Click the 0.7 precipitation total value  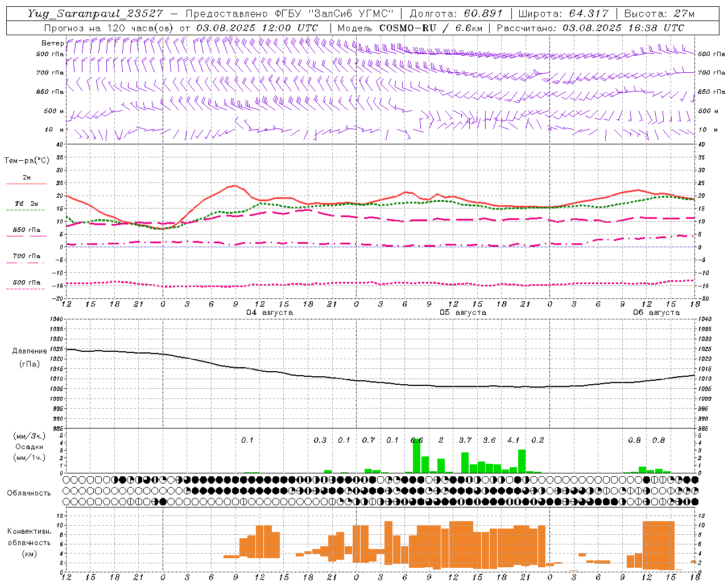[x=369, y=440]
